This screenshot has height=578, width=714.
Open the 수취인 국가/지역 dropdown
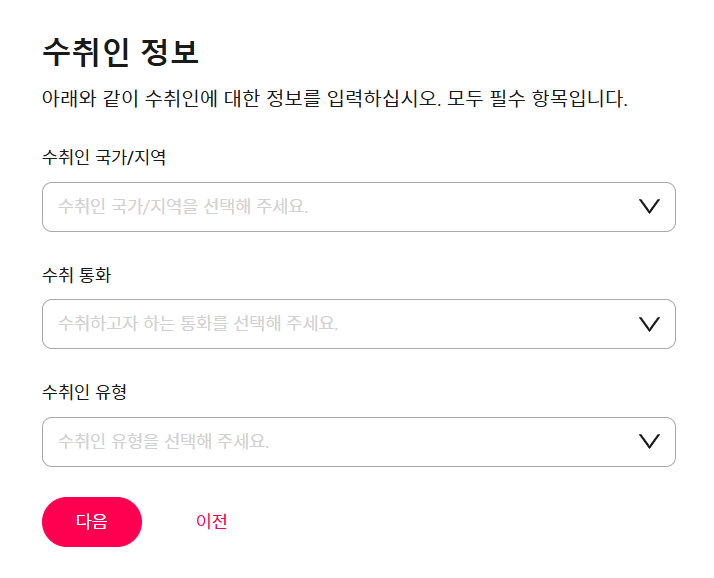click(x=358, y=207)
